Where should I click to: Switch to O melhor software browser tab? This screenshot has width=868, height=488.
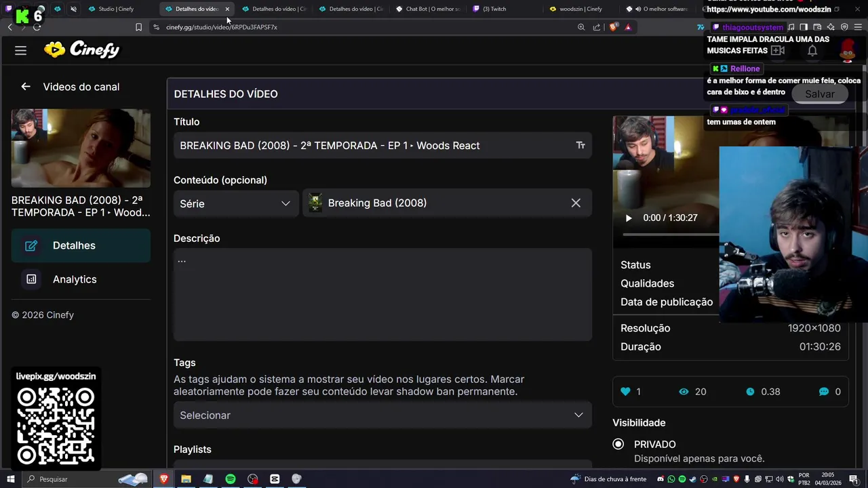coord(658,9)
